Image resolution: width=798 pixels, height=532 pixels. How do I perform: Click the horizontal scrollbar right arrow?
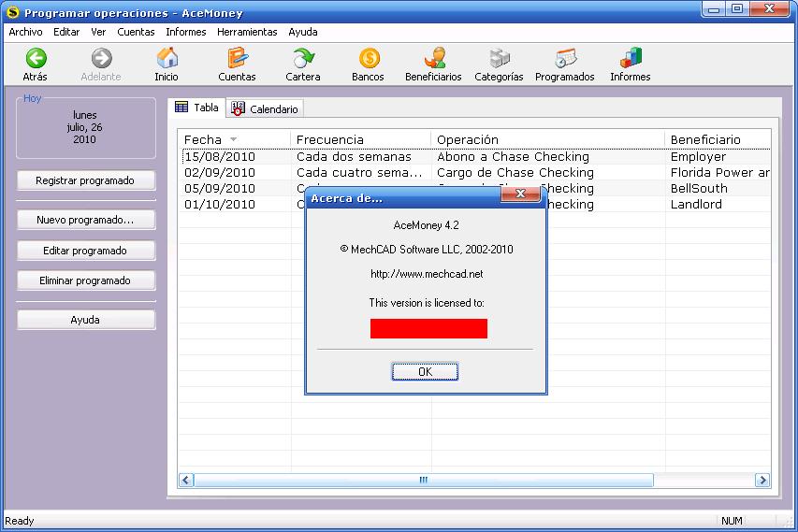[x=762, y=480]
